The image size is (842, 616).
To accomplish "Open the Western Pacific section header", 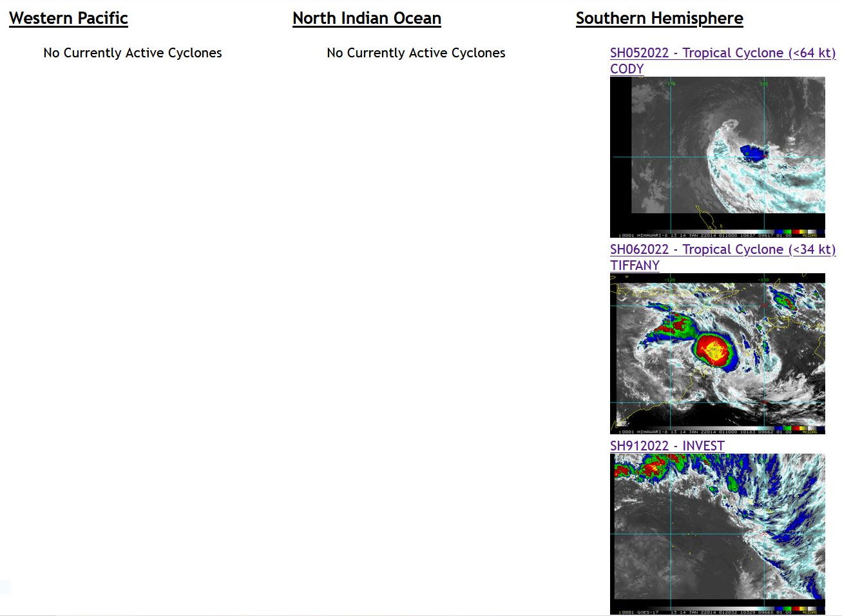I will 68,18.
